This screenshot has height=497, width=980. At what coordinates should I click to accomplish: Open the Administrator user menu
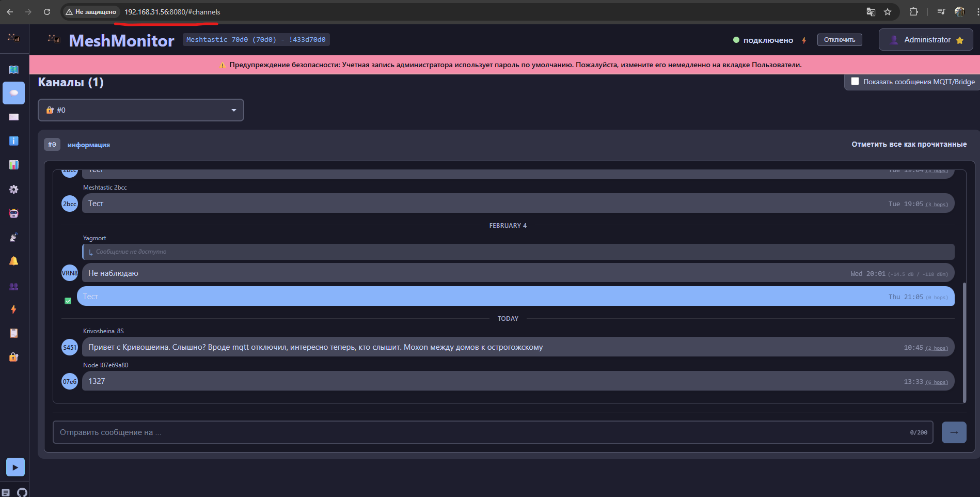click(x=925, y=40)
